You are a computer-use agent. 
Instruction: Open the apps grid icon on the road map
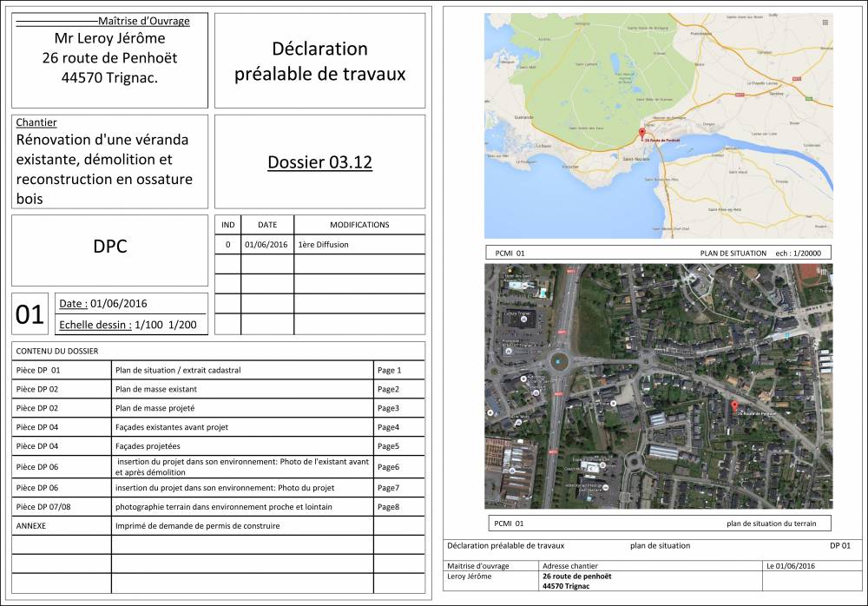coord(825,23)
